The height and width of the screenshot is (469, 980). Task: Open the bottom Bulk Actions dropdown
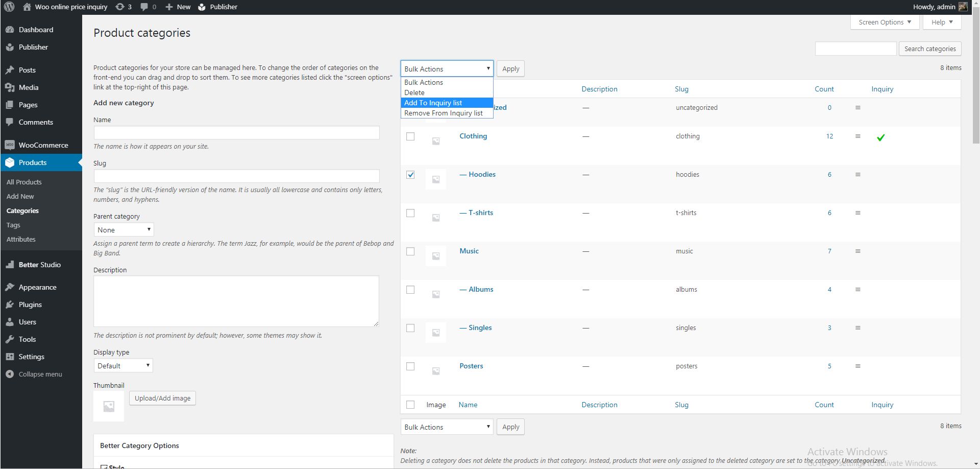click(447, 427)
